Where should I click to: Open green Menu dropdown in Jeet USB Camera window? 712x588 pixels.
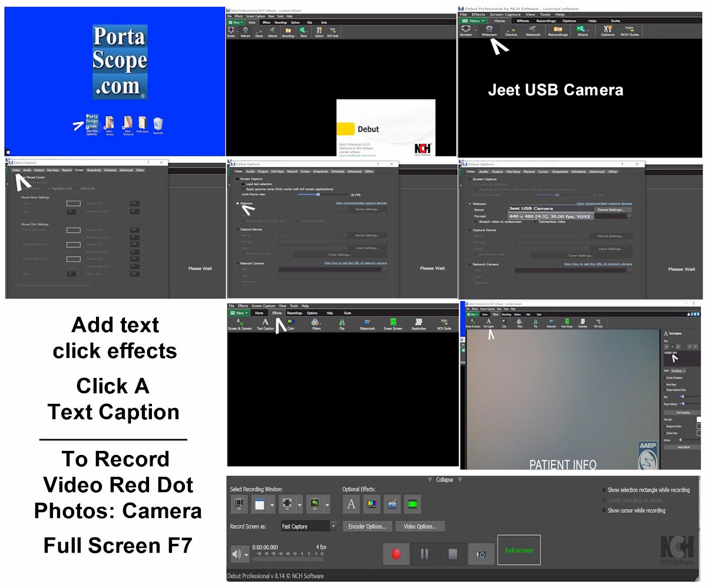click(473, 21)
